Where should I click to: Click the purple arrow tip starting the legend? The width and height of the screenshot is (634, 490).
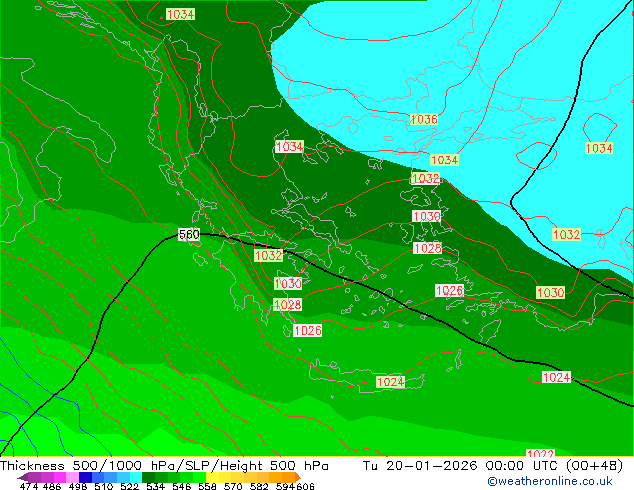pyautogui.click(x=22, y=477)
